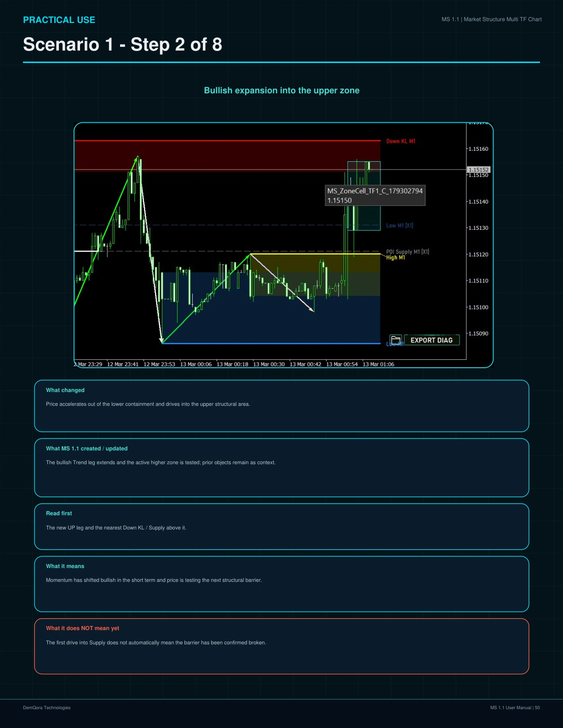The image size is (563, 728).
Task: Click the sentence starting 'The bullish Trend leg extends'
Action: click(x=161, y=463)
